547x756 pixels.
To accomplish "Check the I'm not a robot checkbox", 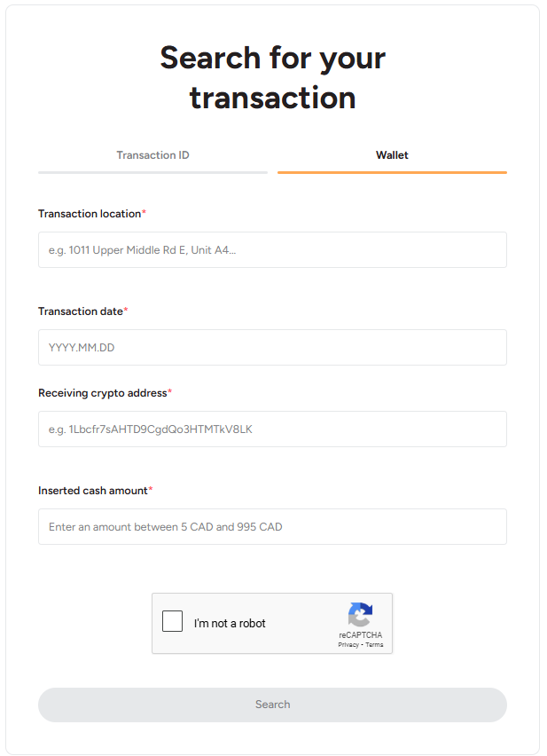I will coord(172,621).
